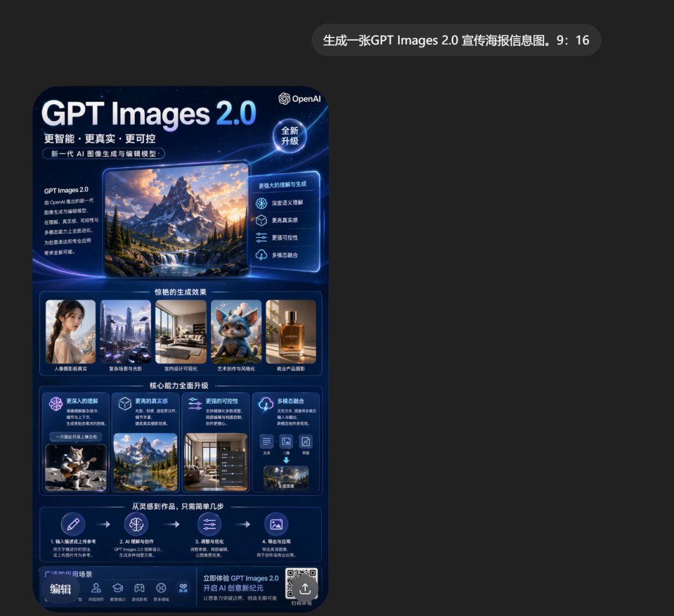Click the picture icon for step 4
This screenshot has width=674, height=616.
coord(276,524)
